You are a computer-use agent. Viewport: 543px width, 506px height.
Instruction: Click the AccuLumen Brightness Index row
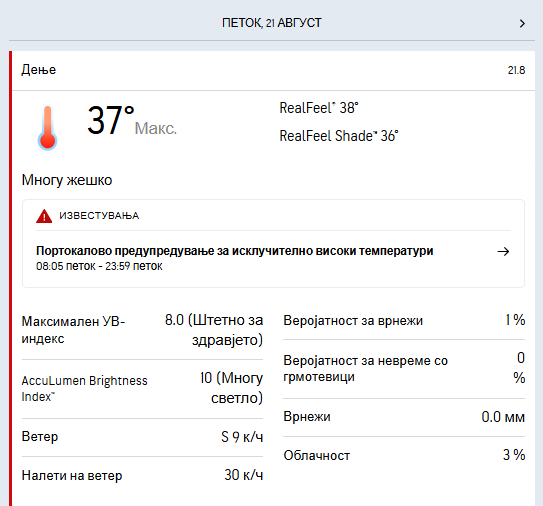click(142, 389)
